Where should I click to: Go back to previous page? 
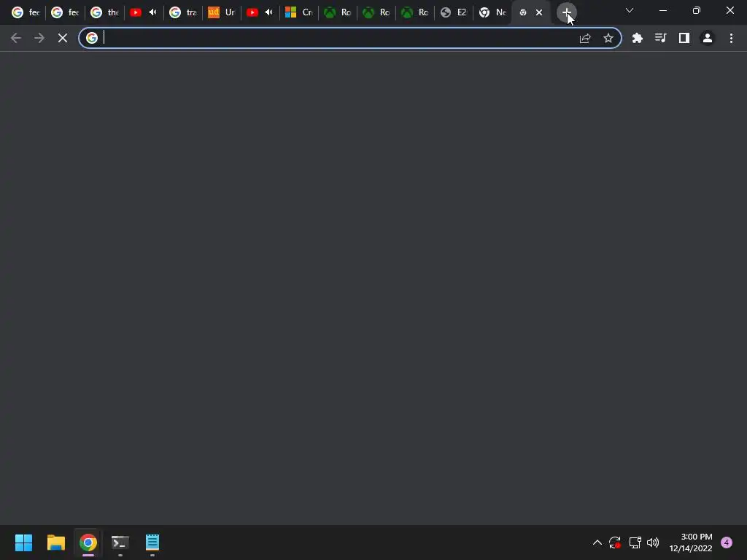(16, 38)
